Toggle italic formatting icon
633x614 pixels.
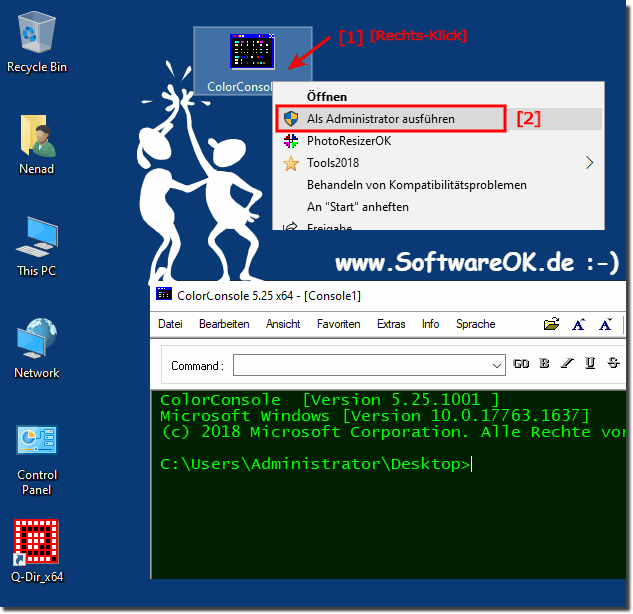point(567,364)
